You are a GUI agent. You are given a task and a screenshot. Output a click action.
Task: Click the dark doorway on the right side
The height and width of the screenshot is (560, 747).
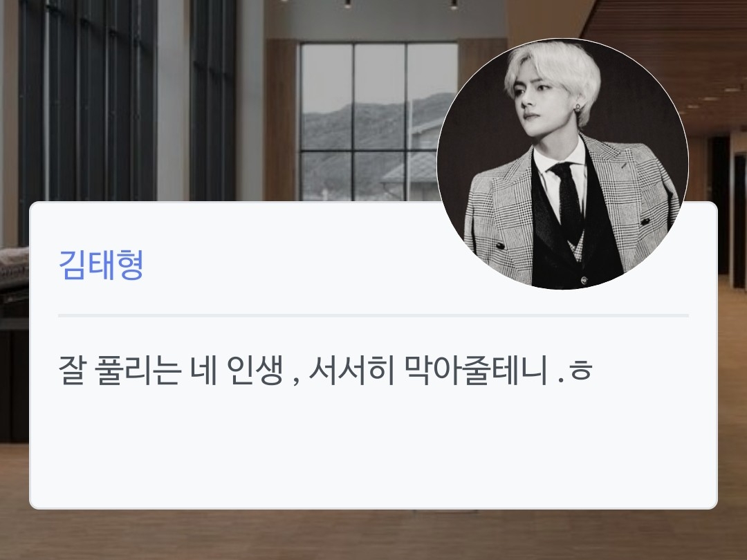coord(721,205)
